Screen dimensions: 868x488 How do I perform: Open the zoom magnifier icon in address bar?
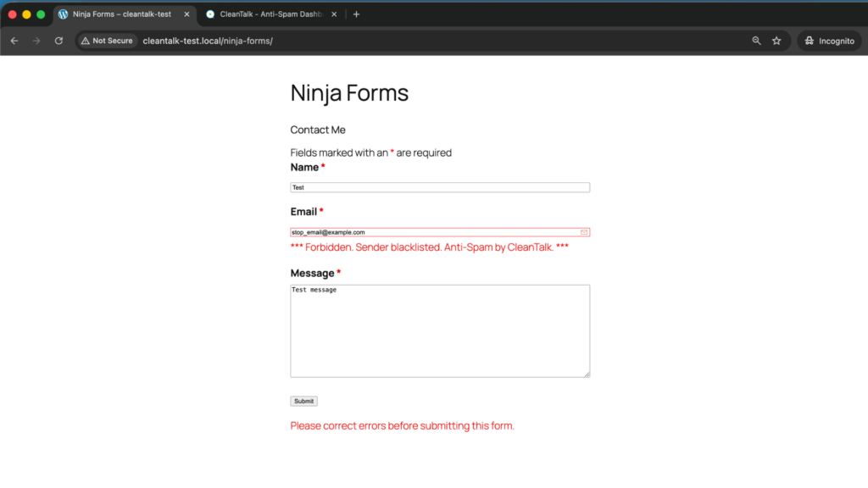(756, 41)
